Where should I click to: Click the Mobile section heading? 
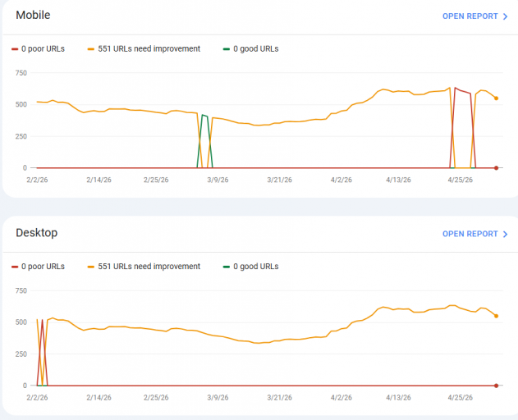point(33,15)
